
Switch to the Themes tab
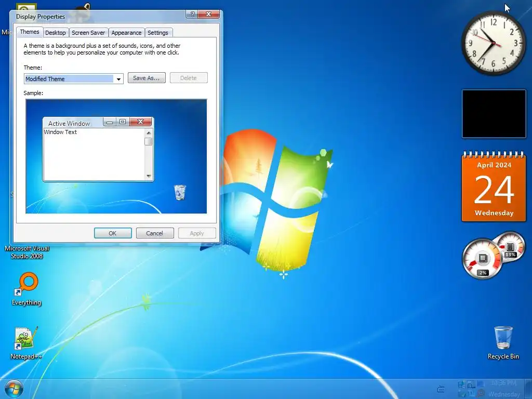pos(30,32)
